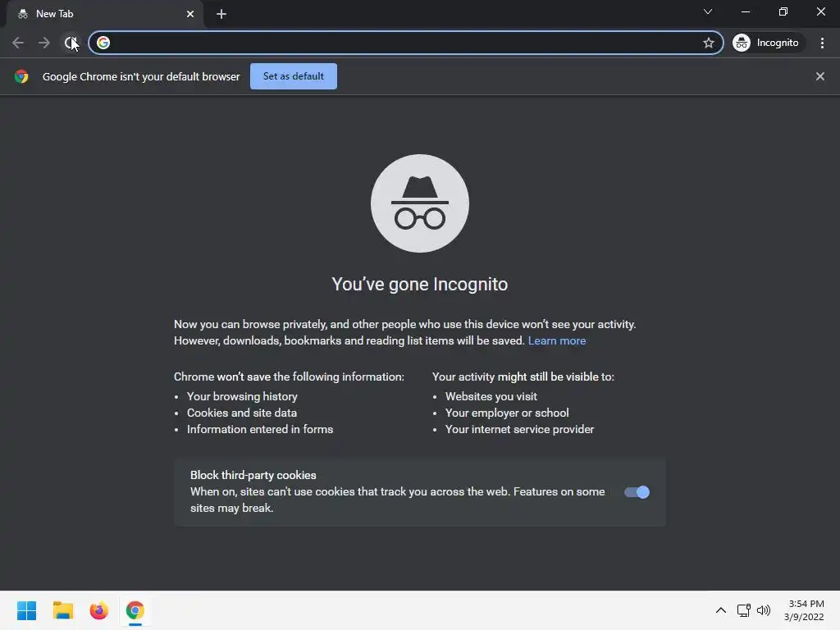
Task: Click 'Websites you visit' list item
Action: click(491, 396)
